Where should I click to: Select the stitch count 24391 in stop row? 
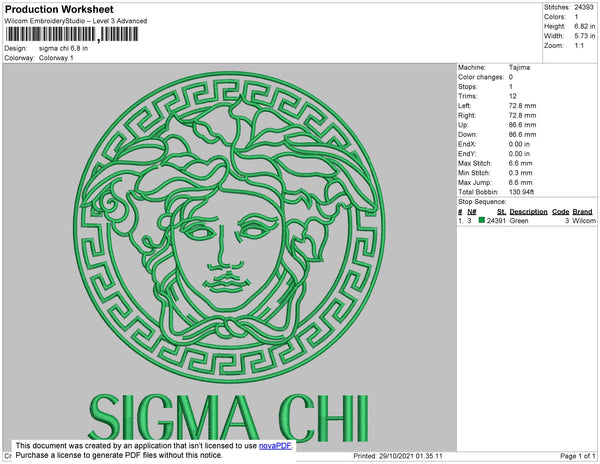click(496, 221)
